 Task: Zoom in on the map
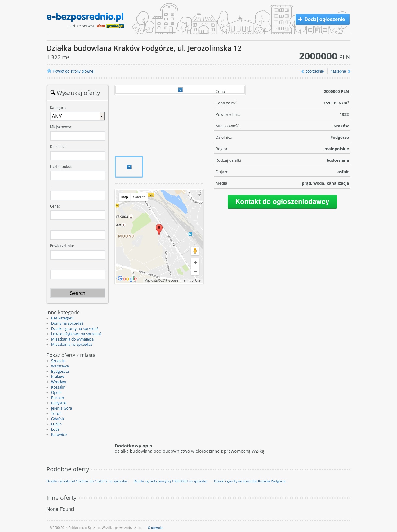click(x=195, y=263)
